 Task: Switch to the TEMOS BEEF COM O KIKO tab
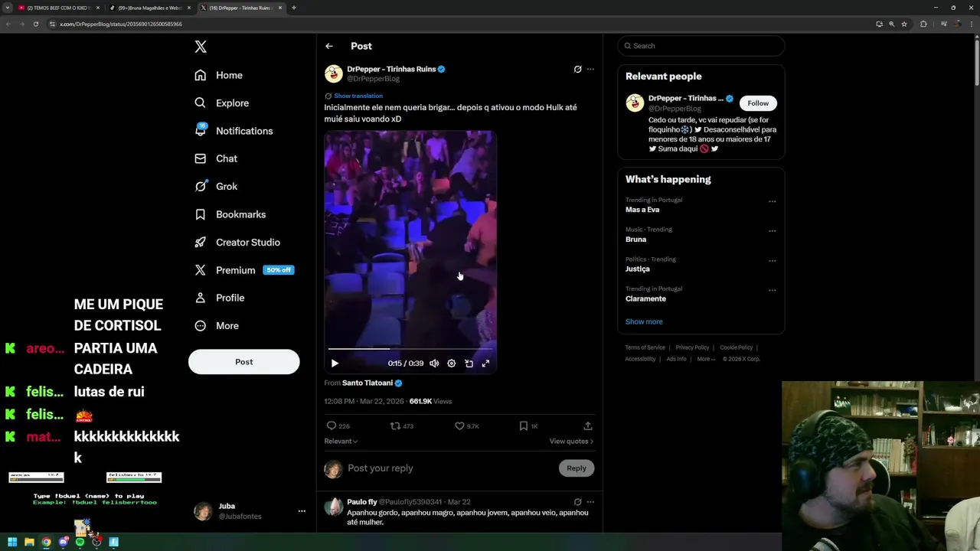tap(59, 8)
